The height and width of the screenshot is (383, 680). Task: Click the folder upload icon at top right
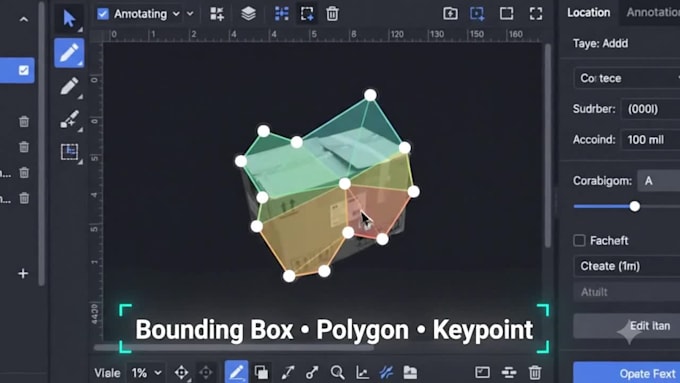pyautogui.click(x=450, y=13)
